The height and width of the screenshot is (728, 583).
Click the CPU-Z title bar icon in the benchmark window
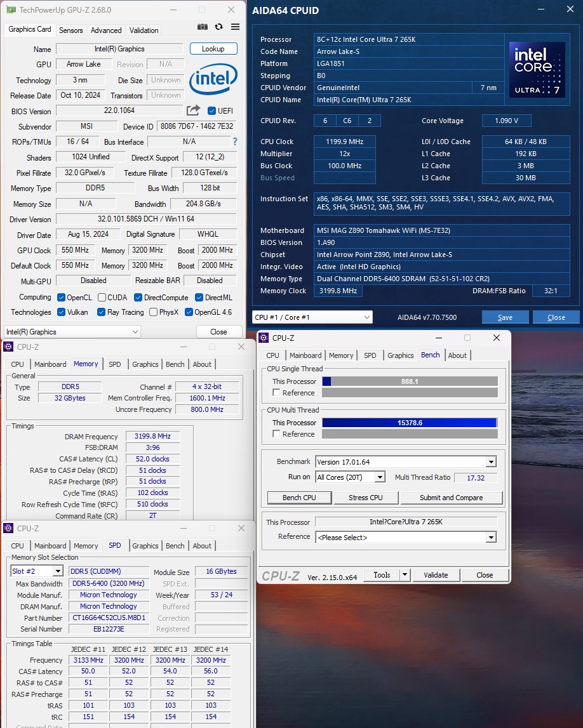264,338
